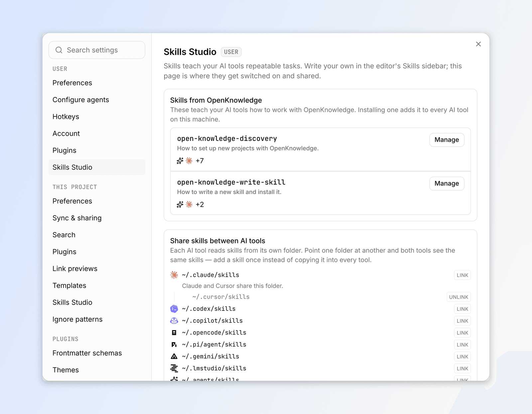
Task: Click the Copilot icon beside ~/.copilot/skills
Action: tap(174, 321)
